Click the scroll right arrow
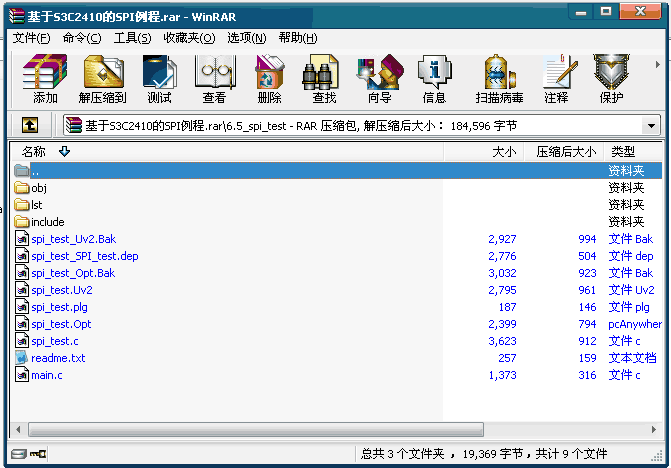The image size is (671, 468). (x=653, y=429)
